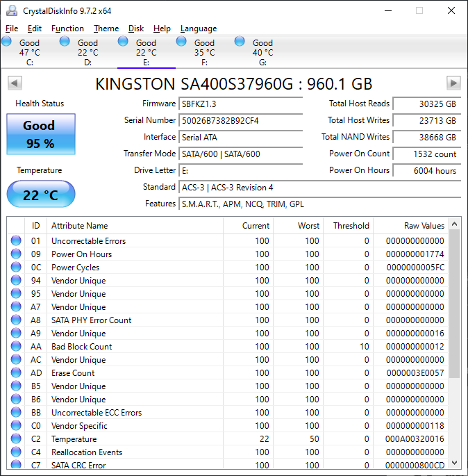Click the Current column header
The height and width of the screenshot is (476, 468).
tap(249, 226)
